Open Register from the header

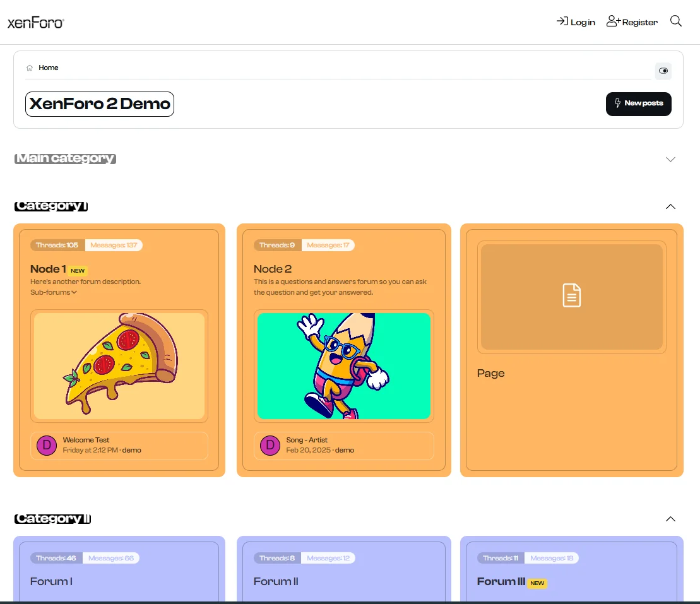coord(632,22)
